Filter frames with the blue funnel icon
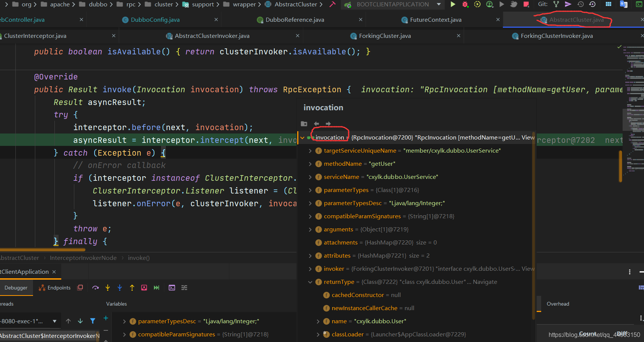Viewport: 644px width, 342px height. tap(93, 321)
